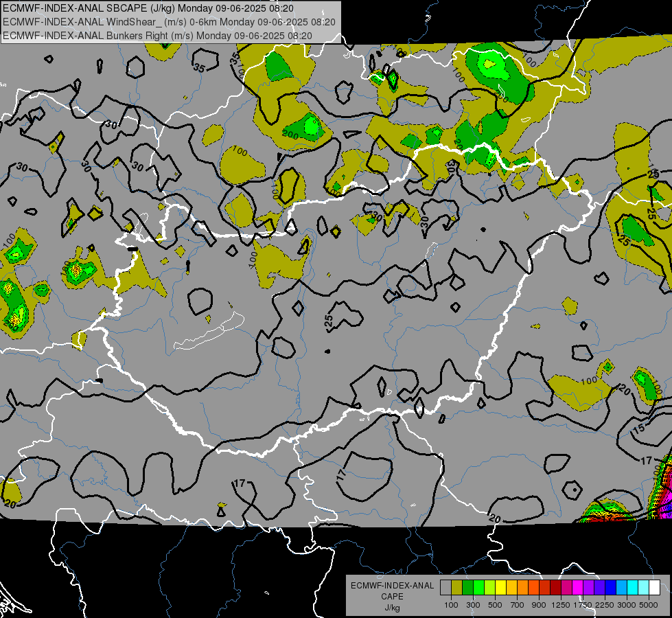Click the 5000 legend scale label
The height and width of the screenshot is (618, 672).
649,605
